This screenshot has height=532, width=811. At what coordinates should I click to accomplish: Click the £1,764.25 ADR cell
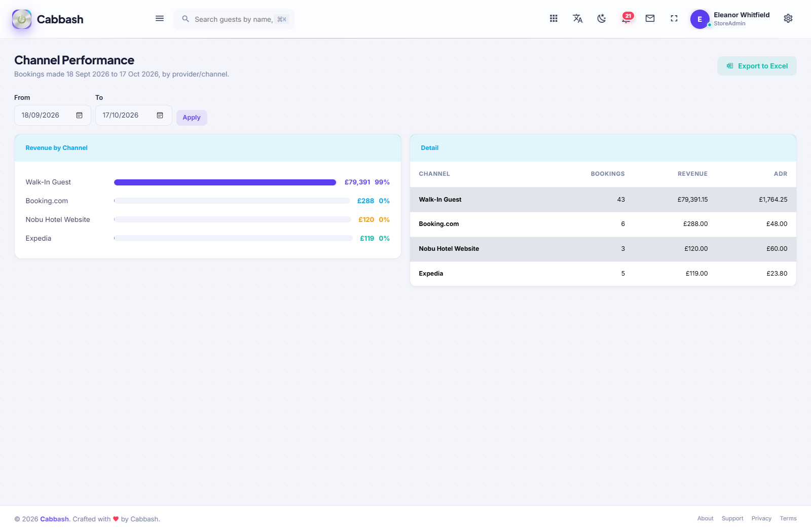(773, 200)
